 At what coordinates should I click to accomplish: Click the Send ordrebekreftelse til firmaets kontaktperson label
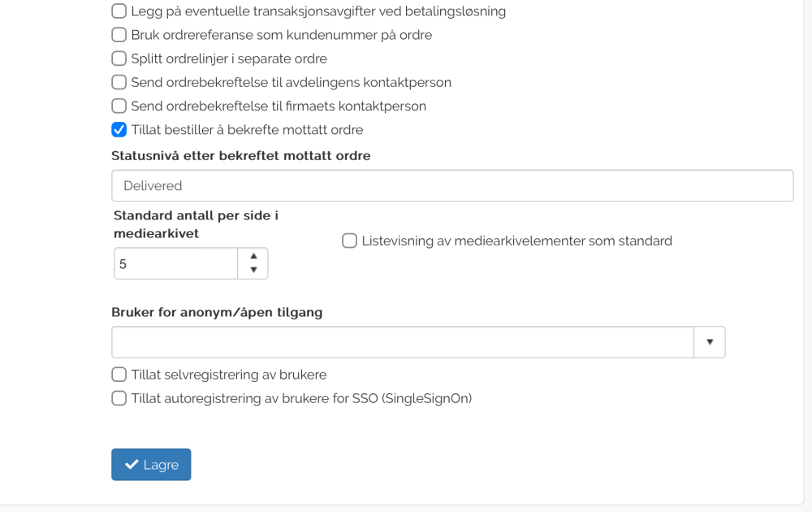point(278,106)
